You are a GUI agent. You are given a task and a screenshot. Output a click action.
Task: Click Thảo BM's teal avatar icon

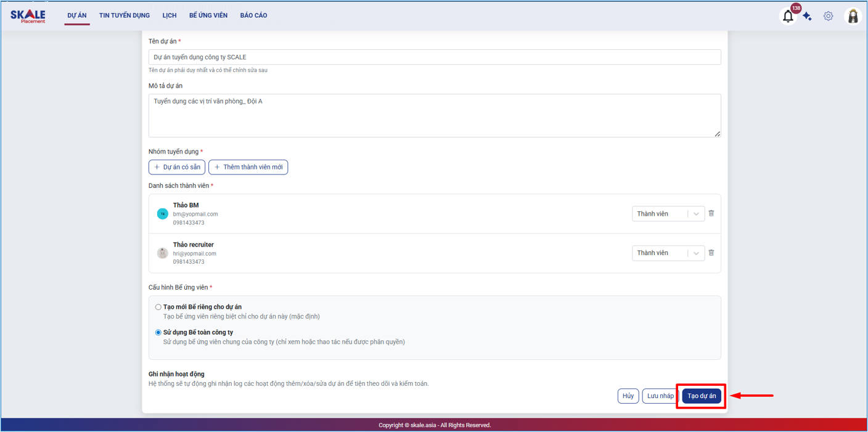[163, 214]
